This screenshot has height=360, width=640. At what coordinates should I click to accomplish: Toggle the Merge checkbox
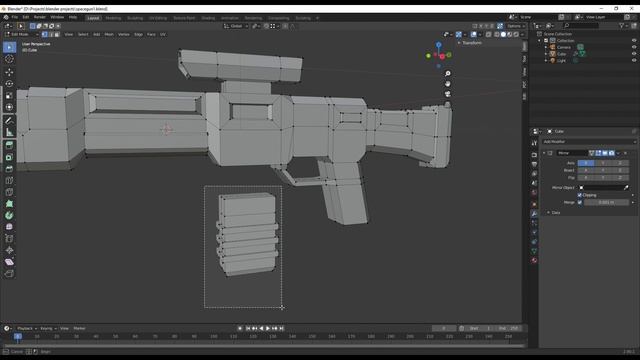[580, 202]
